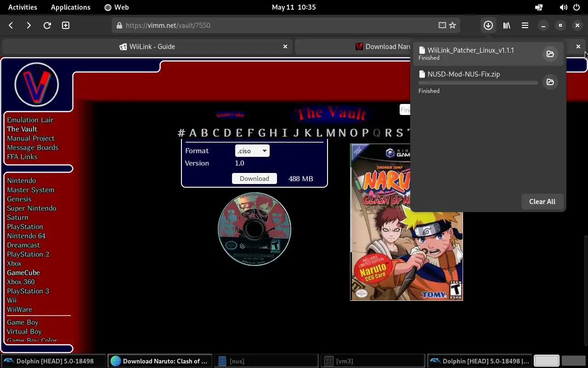Go back with the browser back arrow
The height and width of the screenshot is (368, 588).
(x=11, y=25)
